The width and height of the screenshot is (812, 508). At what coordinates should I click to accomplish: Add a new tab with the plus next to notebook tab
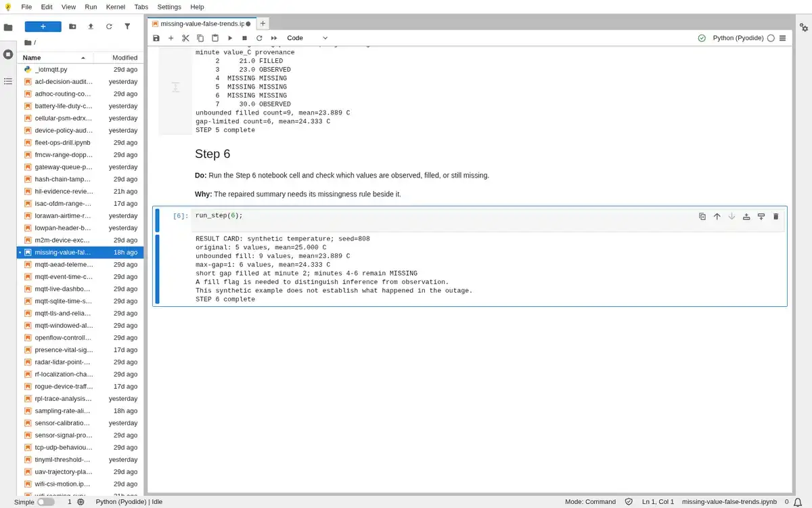(x=263, y=23)
